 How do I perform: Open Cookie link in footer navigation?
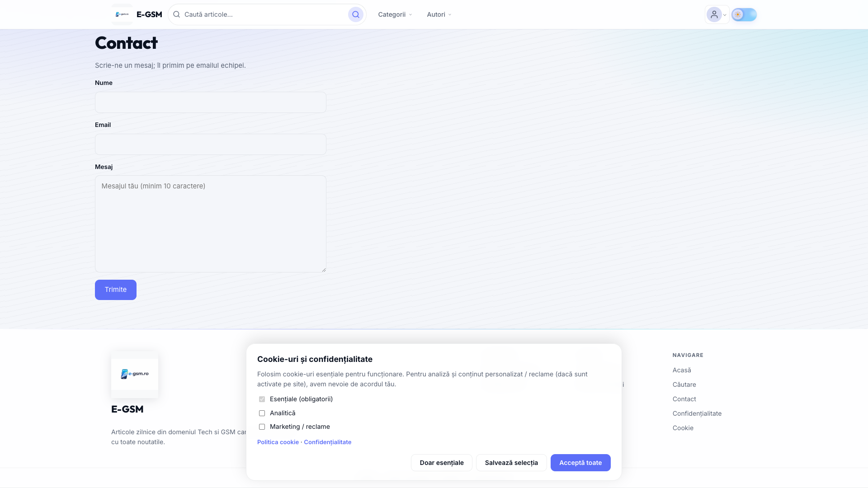[x=683, y=428]
